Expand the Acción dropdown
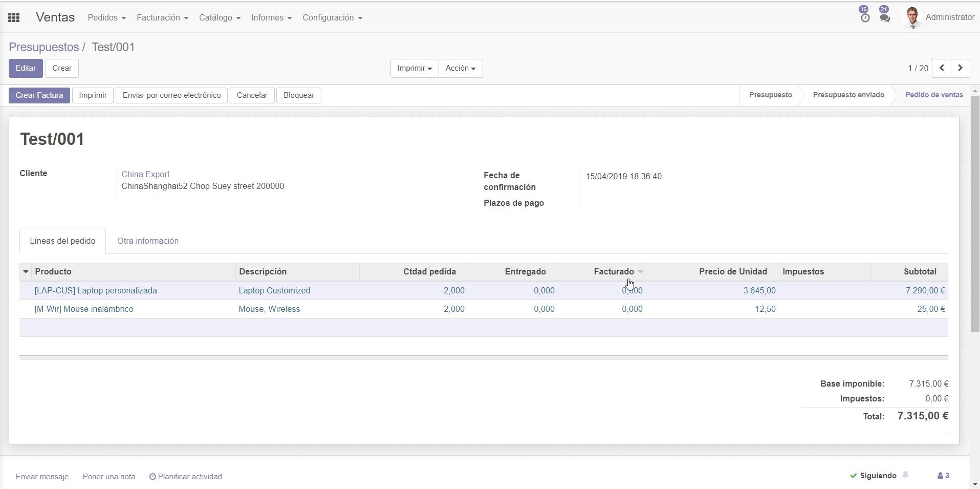 click(460, 68)
